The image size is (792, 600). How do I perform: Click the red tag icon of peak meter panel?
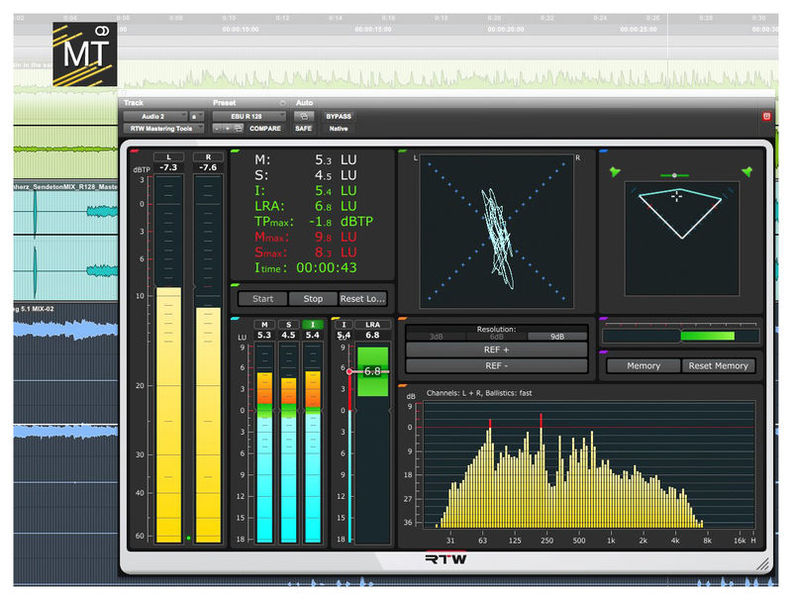coord(134,151)
